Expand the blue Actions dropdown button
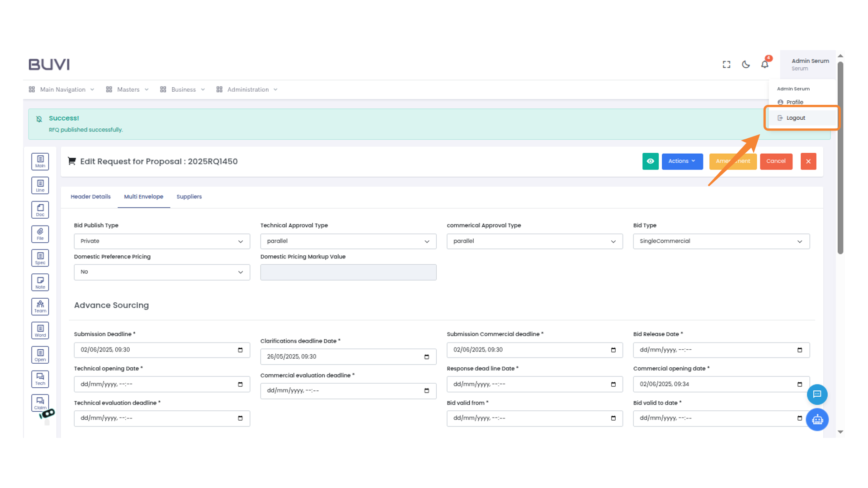 [x=682, y=161]
